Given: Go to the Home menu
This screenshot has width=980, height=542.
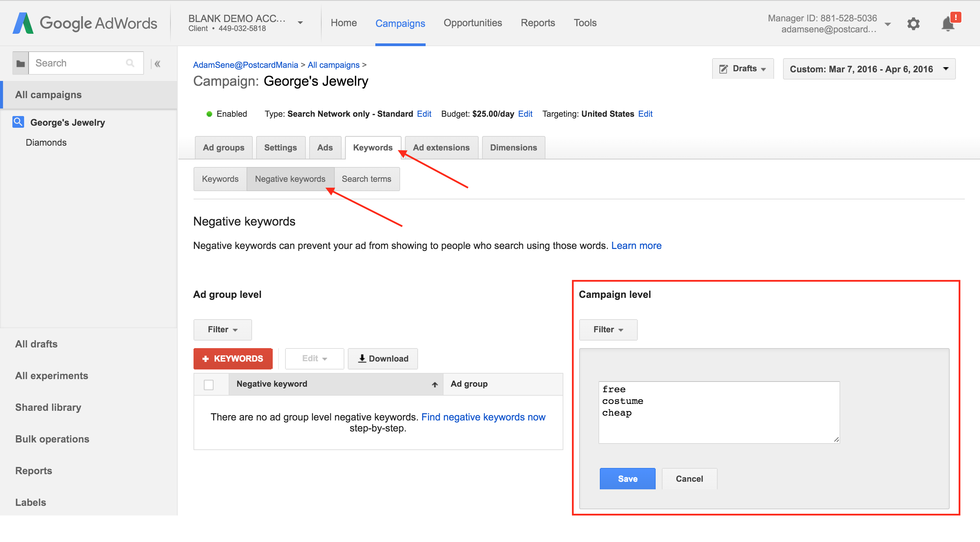Looking at the screenshot, I should click(x=344, y=23).
